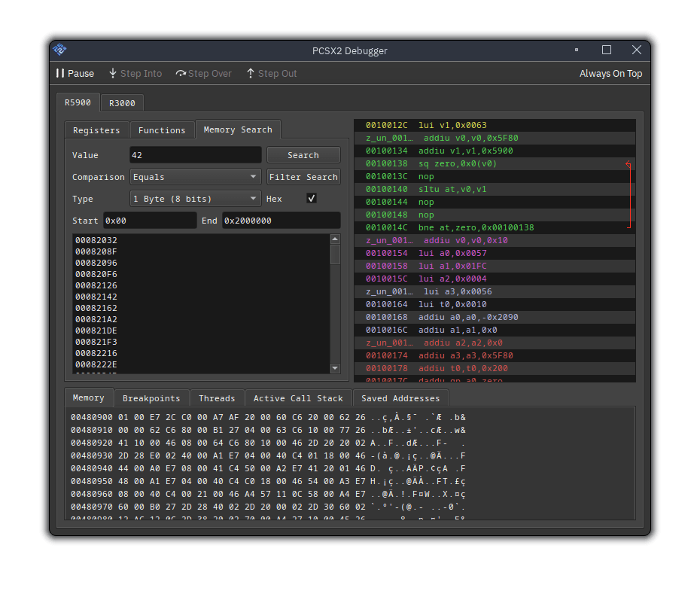Click the Step Out arrow icon
The height and width of the screenshot is (594, 700).
click(x=251, y=74)
